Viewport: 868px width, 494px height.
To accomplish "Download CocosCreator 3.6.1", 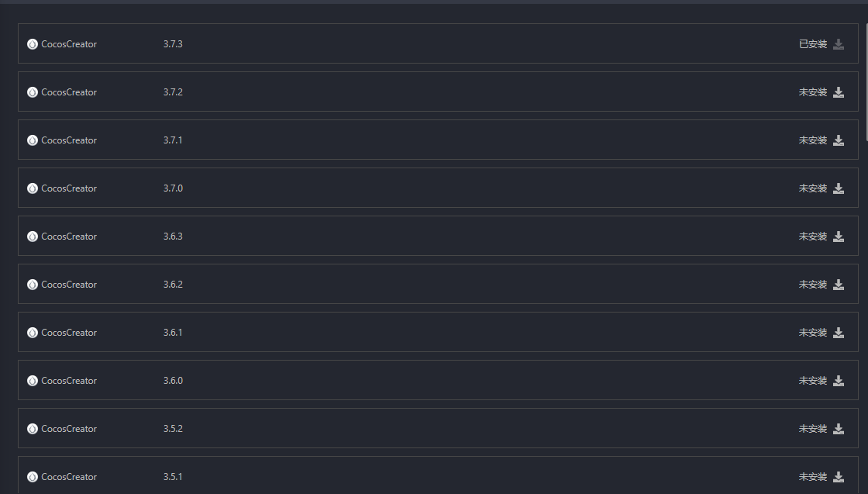I will (839, 333).
